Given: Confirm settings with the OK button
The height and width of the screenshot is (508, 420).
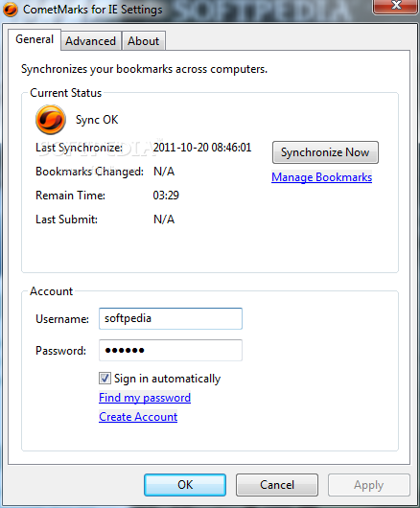Looking at the screenshot, I should [185, 485].
